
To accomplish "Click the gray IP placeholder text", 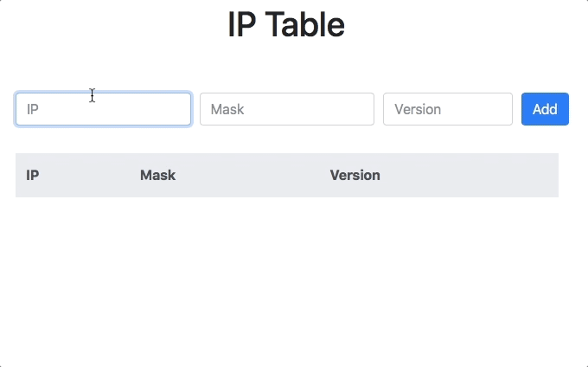I will pos(33,110).
